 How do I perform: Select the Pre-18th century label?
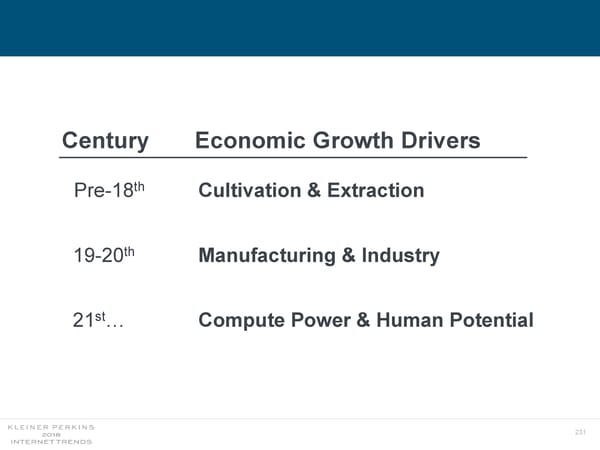[110, 190]
